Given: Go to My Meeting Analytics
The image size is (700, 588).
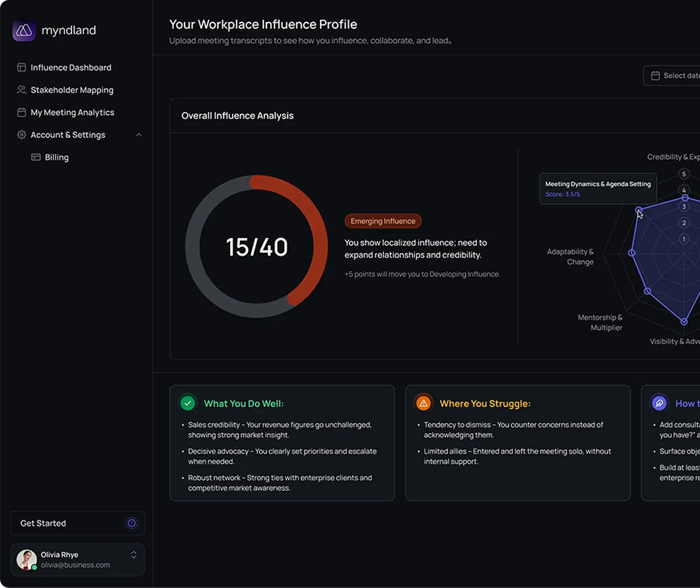Looking at the screenshot, I should point(72,112).
